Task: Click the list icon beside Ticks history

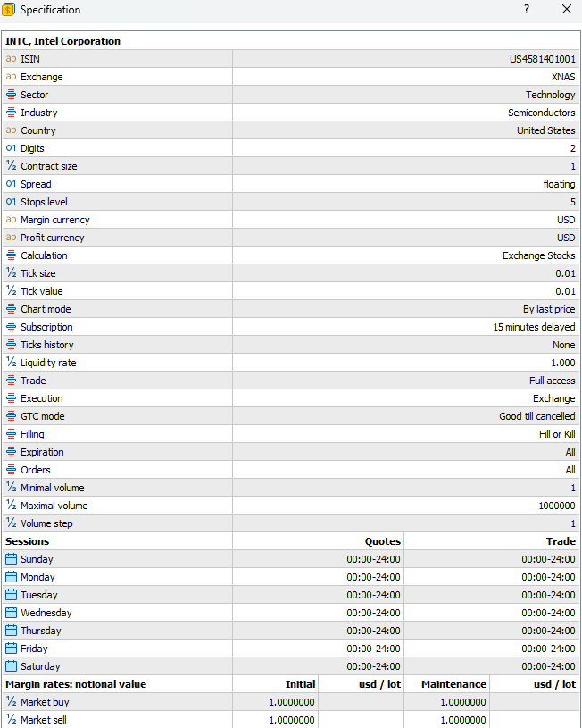Action: (11, 345)
